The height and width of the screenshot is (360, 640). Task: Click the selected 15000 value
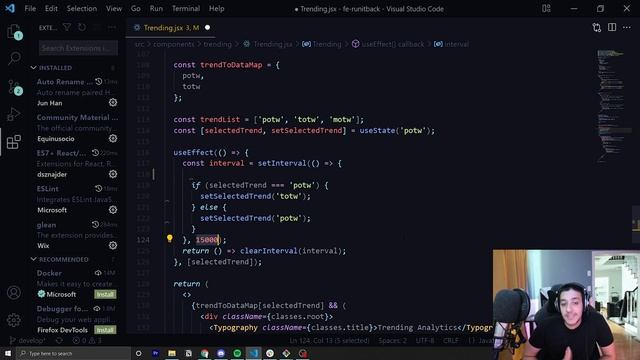coord(207,240)
